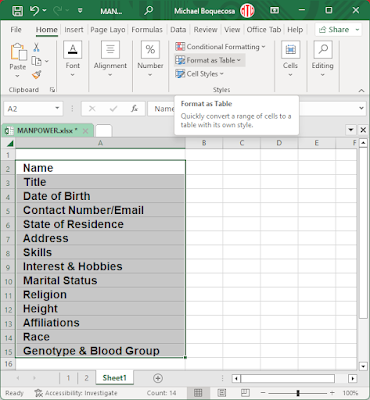Expand the Copy options arrow
370x400 pixels.
click(47, 61)
